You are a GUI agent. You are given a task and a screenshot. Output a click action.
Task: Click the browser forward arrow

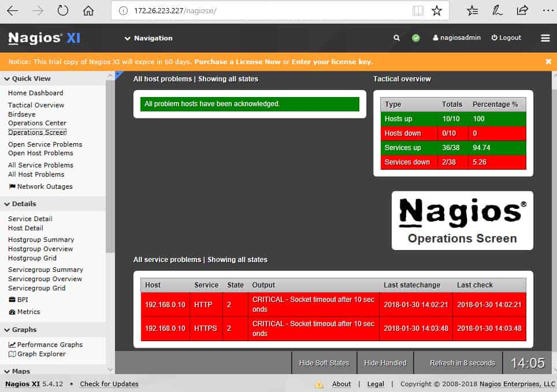coord(38,10)
